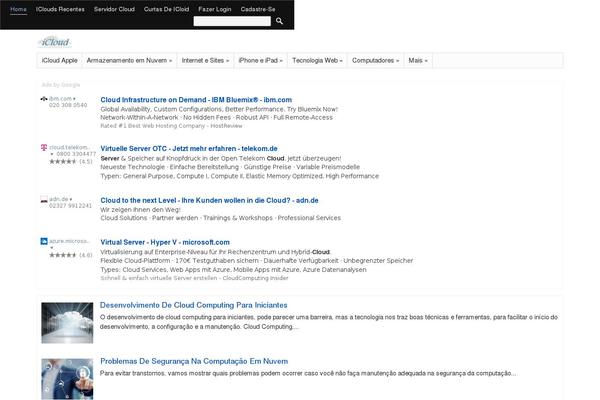This screenshot has height=400, width=600.
Task: Open the Home nav link
Action: pyautogui.click(x=18, y=9)
